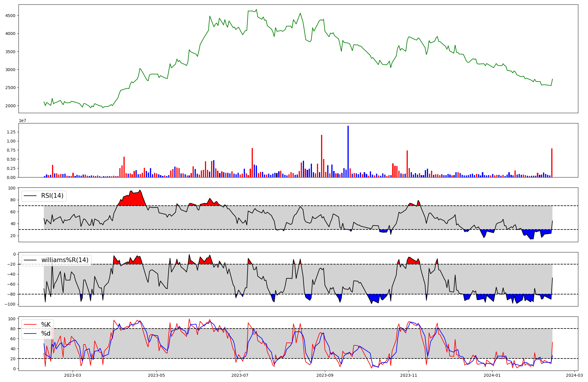The image size is (588, 382).
Task: Select the 2023-09 date axis label
Action: point(325,375)
